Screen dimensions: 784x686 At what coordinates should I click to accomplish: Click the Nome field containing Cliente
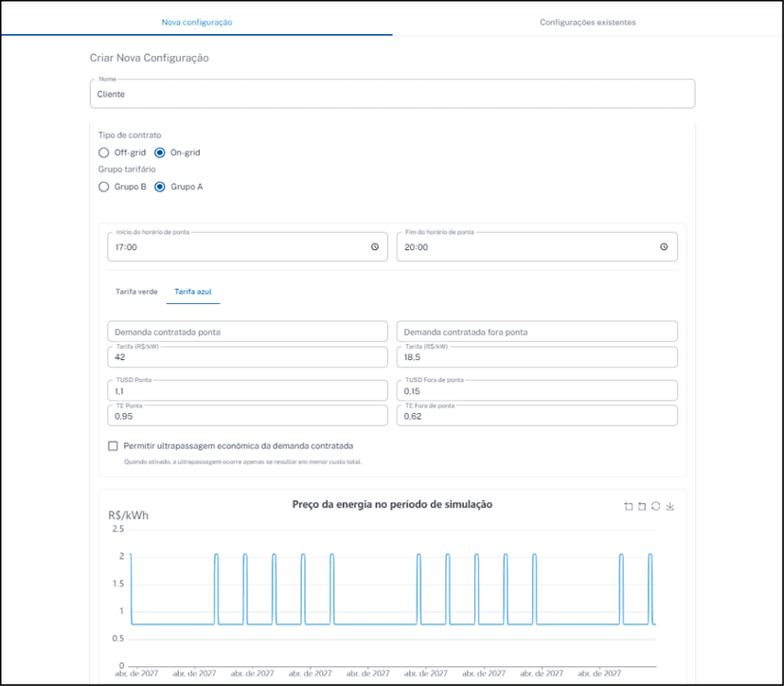(392, 95)
